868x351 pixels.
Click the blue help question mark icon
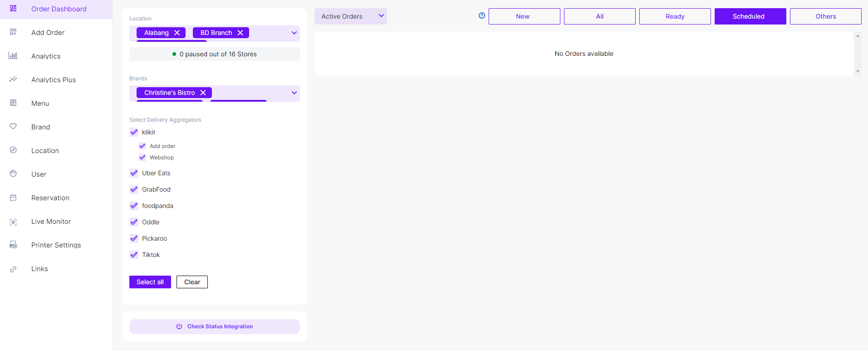[x=482, y=16]
